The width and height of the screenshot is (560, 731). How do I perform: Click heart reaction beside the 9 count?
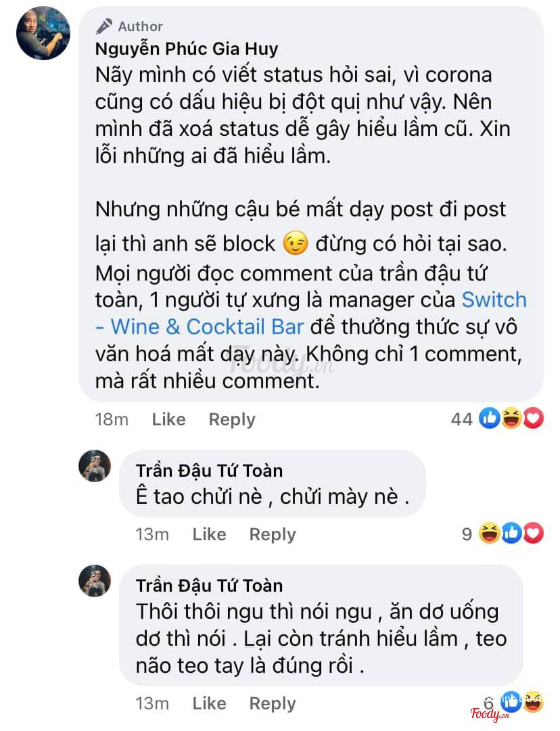point(533,534)
